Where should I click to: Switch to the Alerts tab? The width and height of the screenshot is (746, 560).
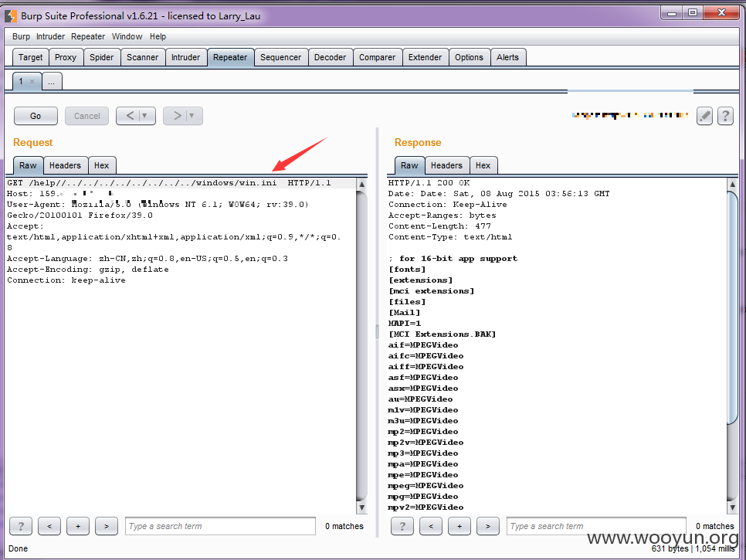coord(507,57)
